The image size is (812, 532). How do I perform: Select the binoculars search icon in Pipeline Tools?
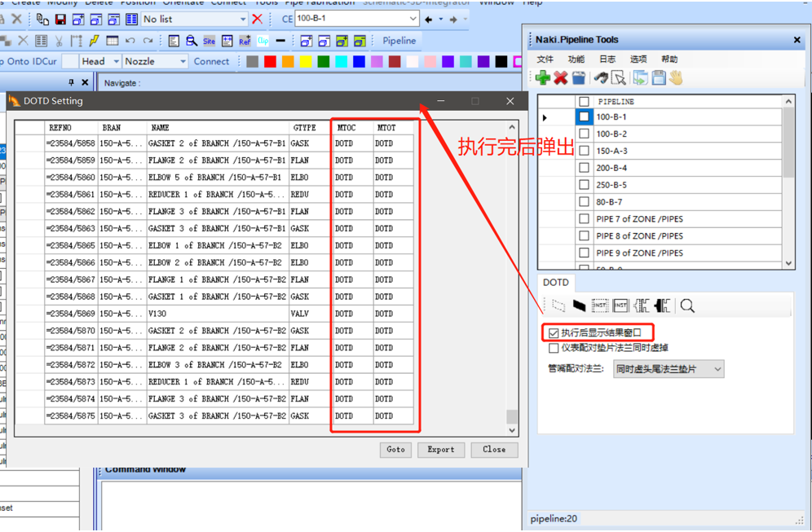[x=601, y=77]
